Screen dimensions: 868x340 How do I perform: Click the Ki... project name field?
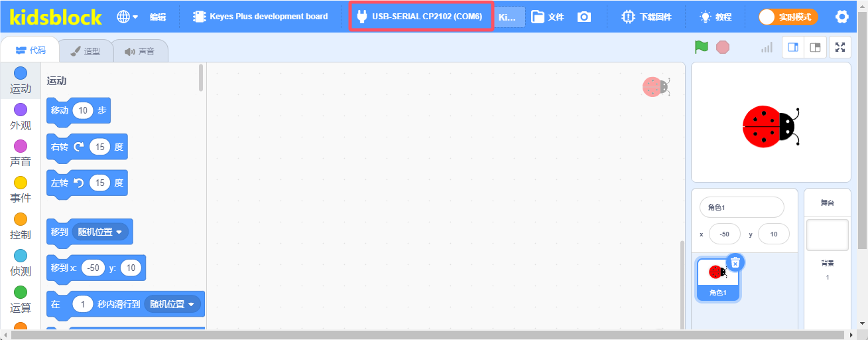pyautogui.click(x=509, y=17)
